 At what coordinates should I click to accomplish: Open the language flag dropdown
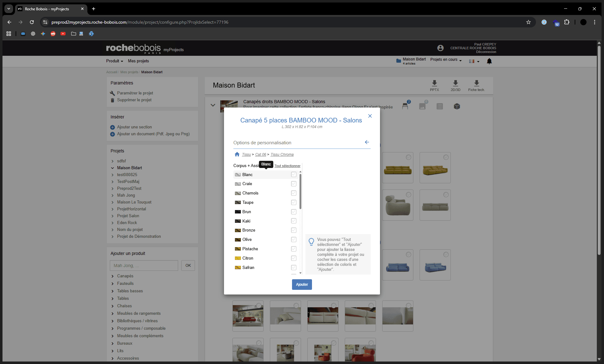coord(474,61)
